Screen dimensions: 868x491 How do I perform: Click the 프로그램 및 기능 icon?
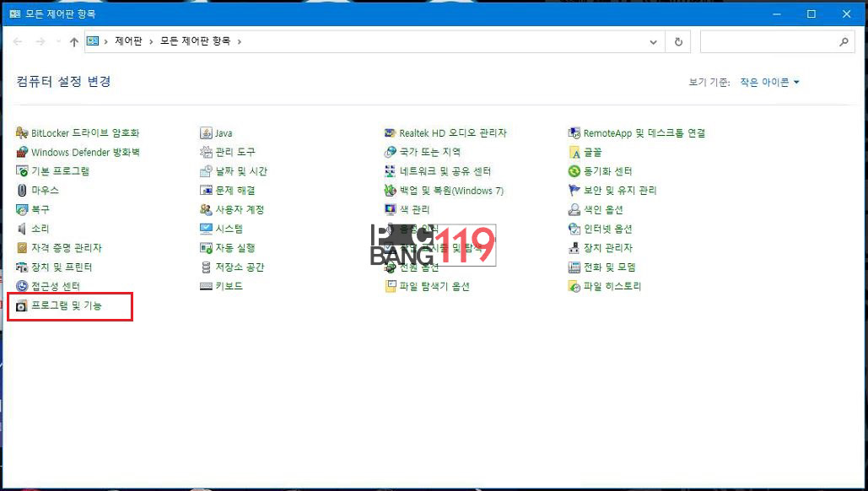click(x=22, y=305)
